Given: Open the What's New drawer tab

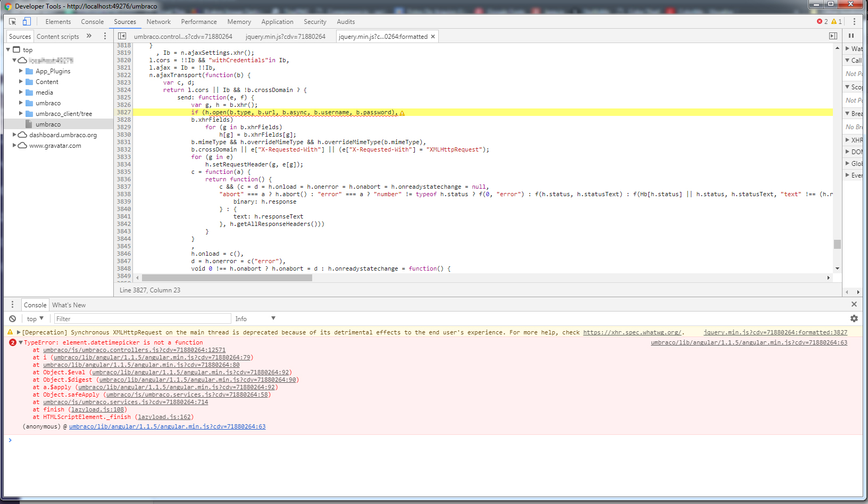Looking at the screenshot, I should [69, 305].
